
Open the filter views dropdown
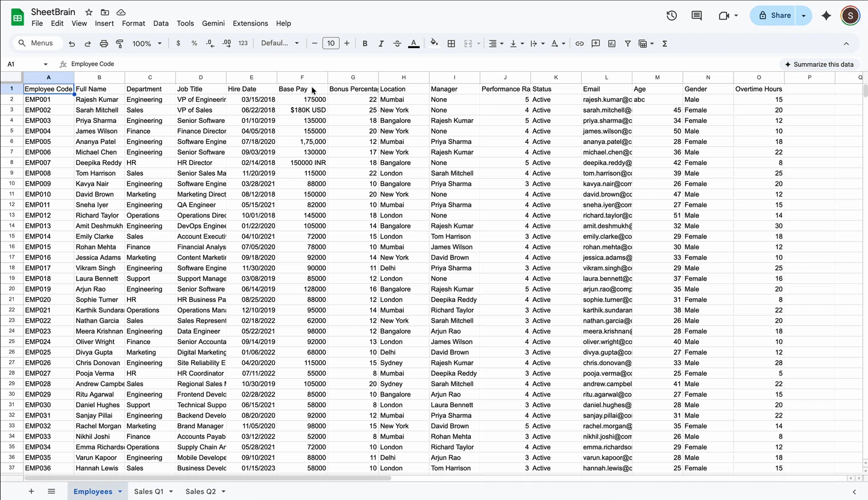(x=646, y=43)
